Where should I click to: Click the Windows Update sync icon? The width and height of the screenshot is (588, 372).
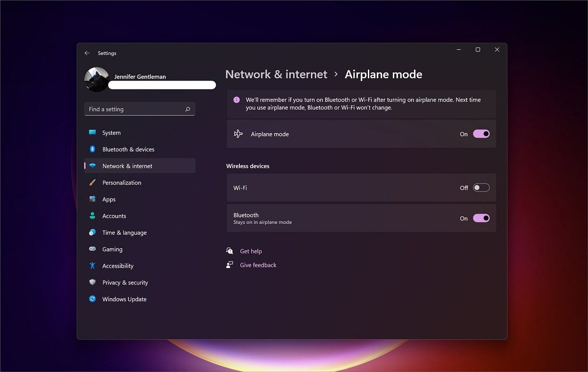[93, 299]
